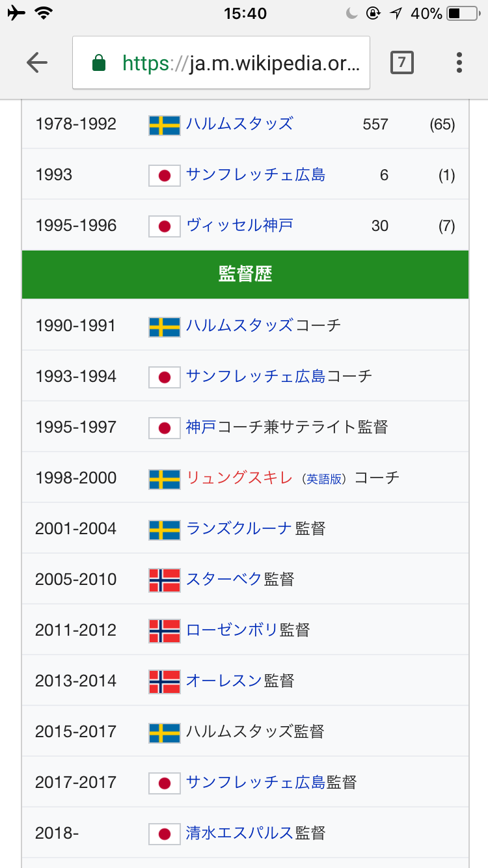Open the tab switcher showing 7 tabs
The width and height of the screenshot is (488, 868).
tap(401, 62)
